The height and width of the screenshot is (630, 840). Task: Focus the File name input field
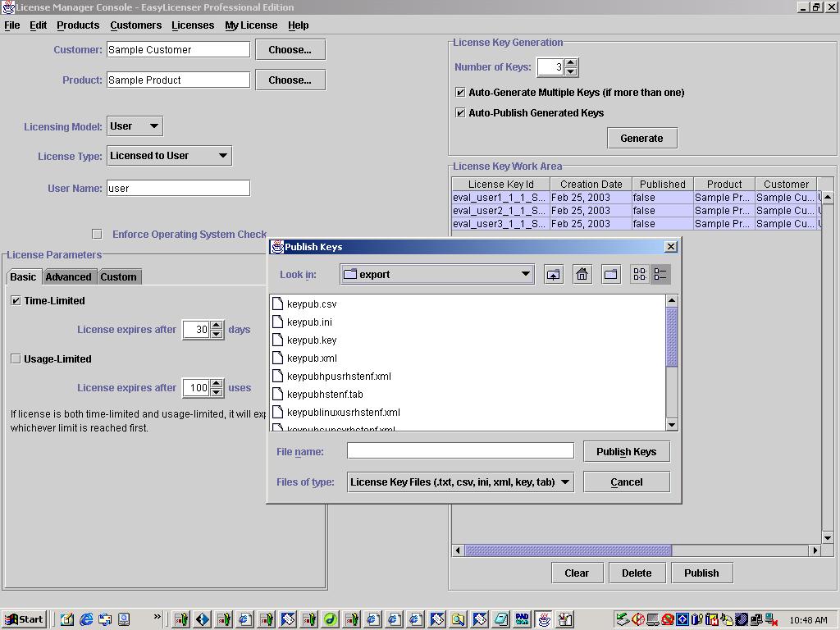click(460, 450)
